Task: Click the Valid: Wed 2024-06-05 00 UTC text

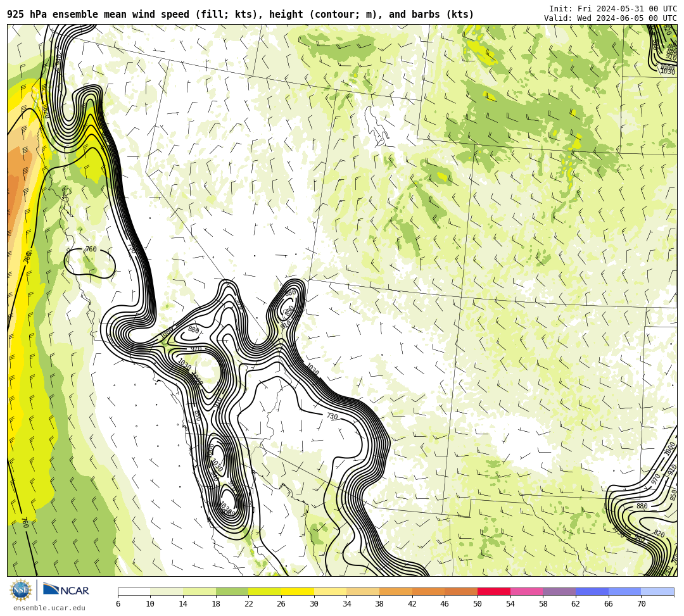Action: (611, 18)
